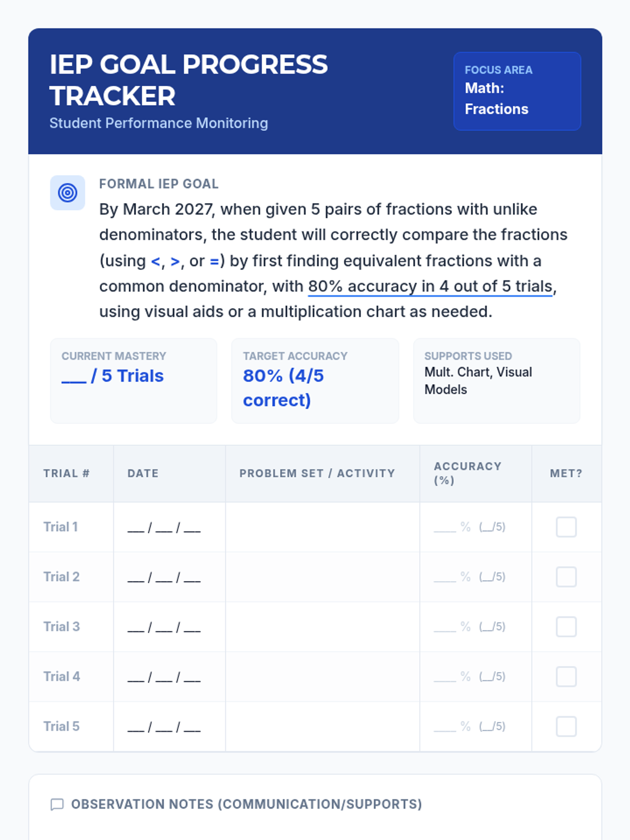Viewport: 630px width, 840px height.
Task: Click the Trial 3 date field
Action: [x=164, y=627]
